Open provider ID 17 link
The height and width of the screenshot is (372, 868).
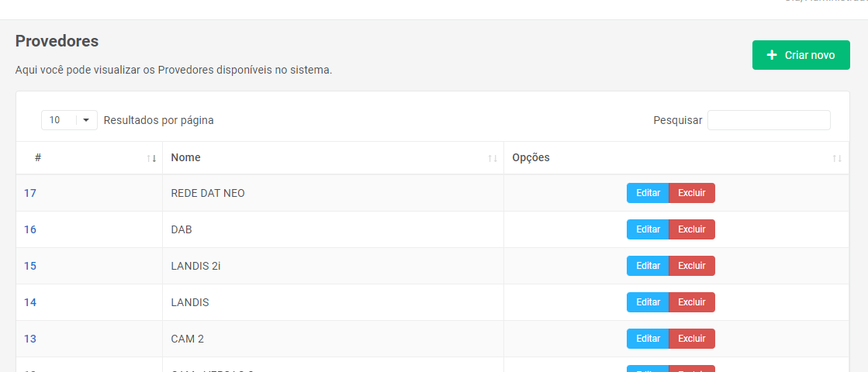click(30, 193)
